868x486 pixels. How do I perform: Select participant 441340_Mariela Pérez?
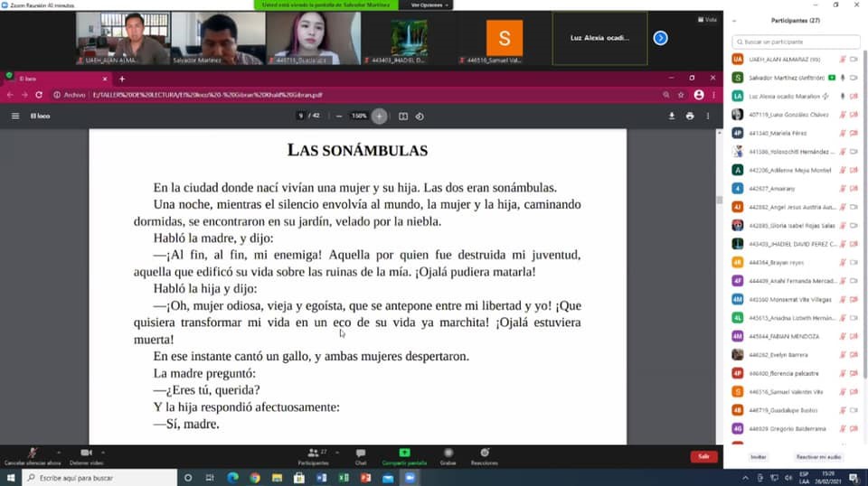click(796, 134)
